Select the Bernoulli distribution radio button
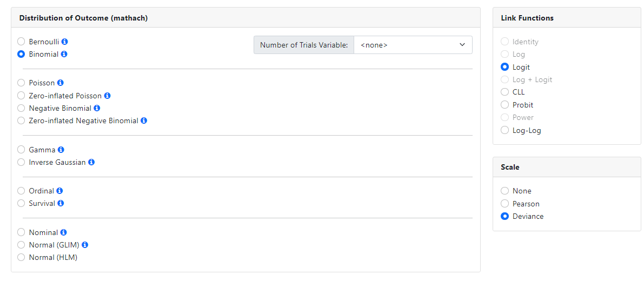The width and height of the screenshot is (644, 288). point(21,42)
